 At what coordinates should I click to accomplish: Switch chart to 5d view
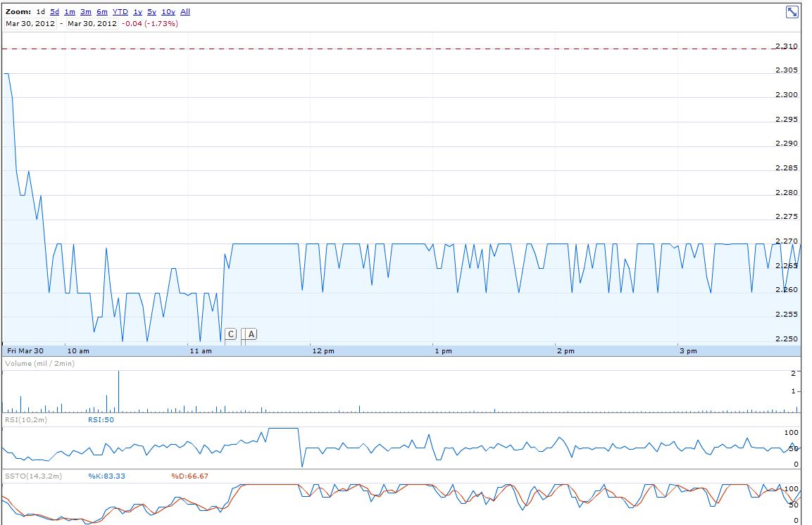(x=54, y=11)
